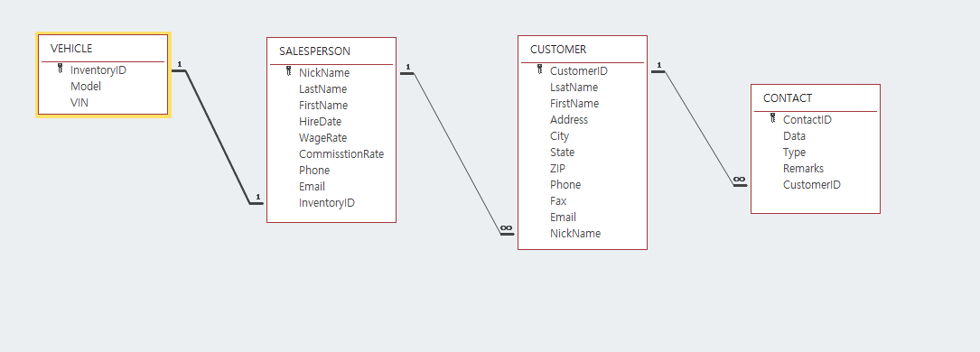Select the HireDate field
Screen dimensions: 980x352
(320, 122)
